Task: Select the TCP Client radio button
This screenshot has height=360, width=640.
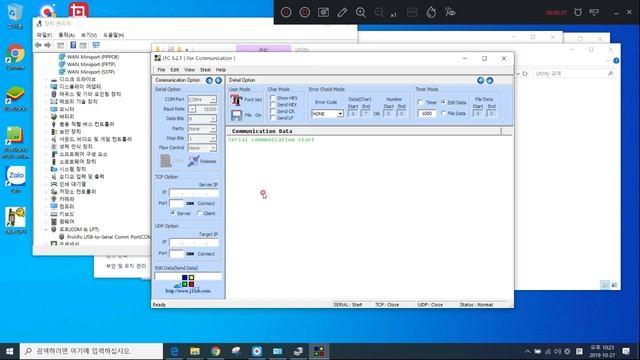Action: [199, 213]
